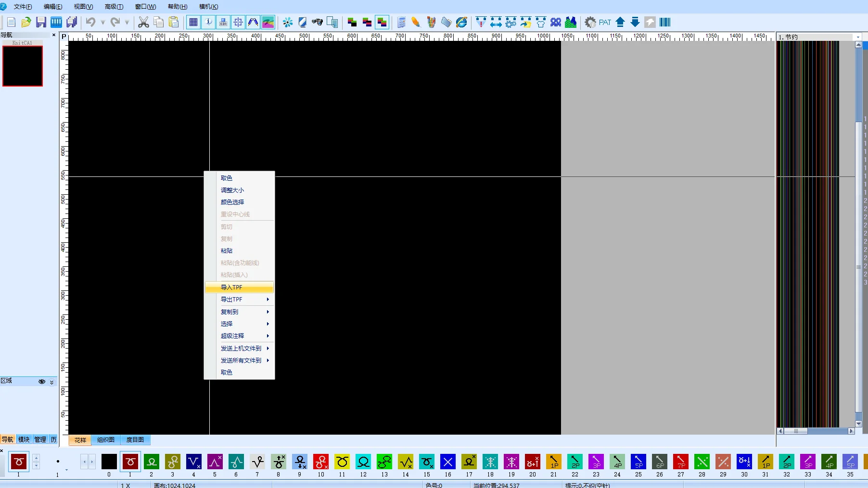The image size is (868, 488).
Task: Close the 导航 panel
Action: click(x=54, y=35)
